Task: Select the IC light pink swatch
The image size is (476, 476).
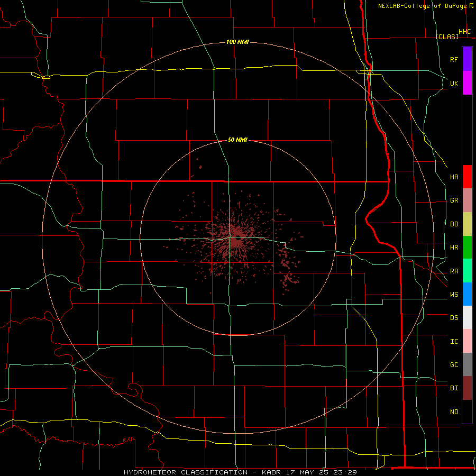Action: 467,341
